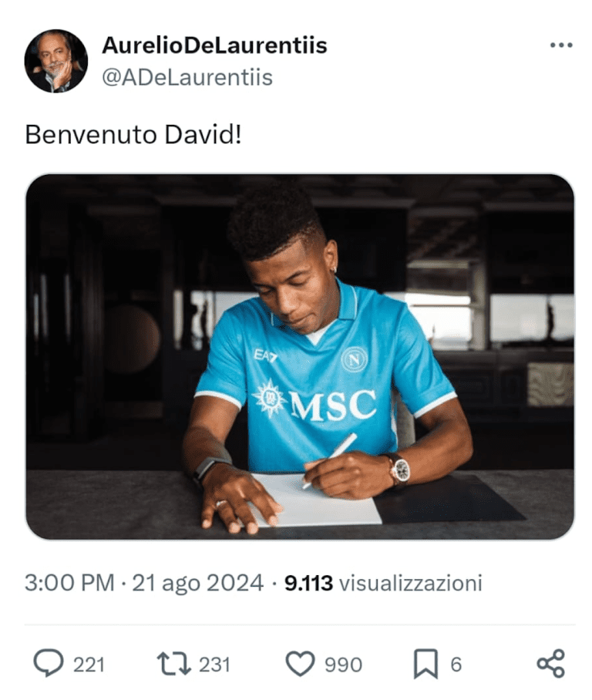Image resolution: width=592 pixels, height=700 pixels.
Task: Click the 231 reposts count
Action: click(215, 665)
